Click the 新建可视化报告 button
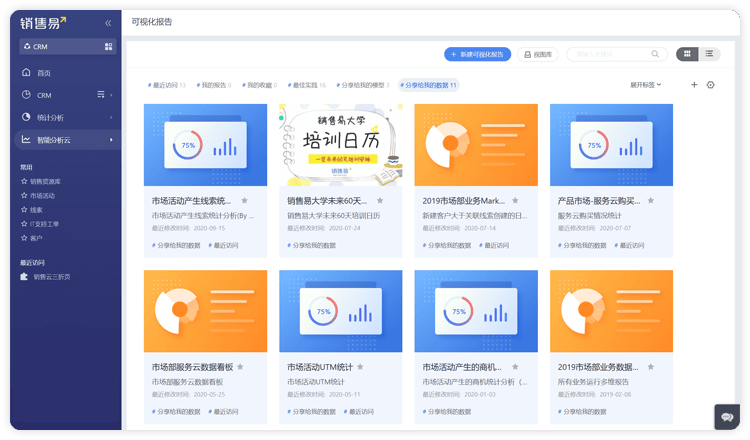Screen dimensions: 750x440 [x=477, y=54]
